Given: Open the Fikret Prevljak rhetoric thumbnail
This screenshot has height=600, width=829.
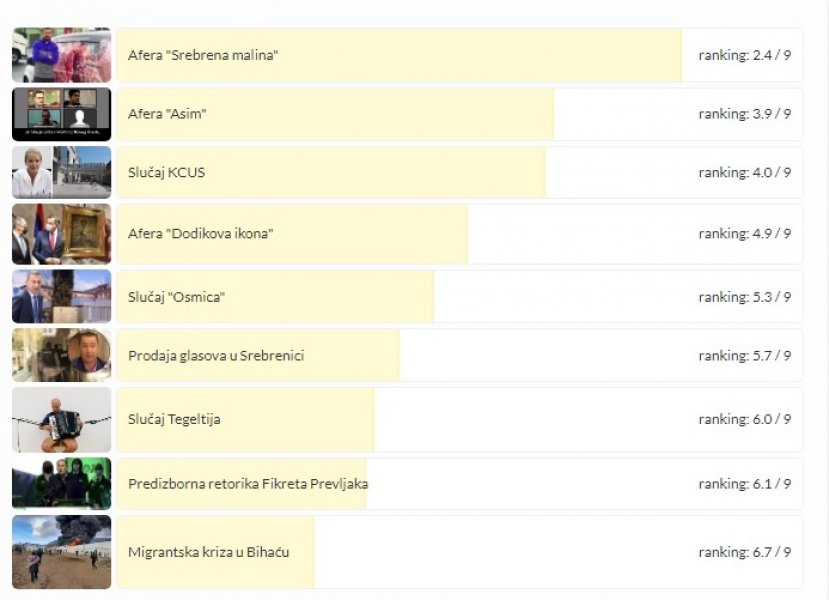Looking at the screenshot, I should 61,484.
